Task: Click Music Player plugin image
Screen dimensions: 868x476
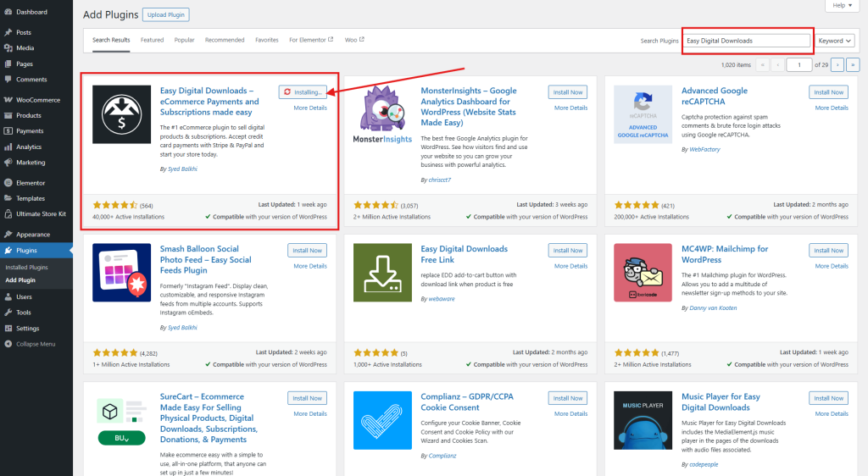Action: [643, 420]
